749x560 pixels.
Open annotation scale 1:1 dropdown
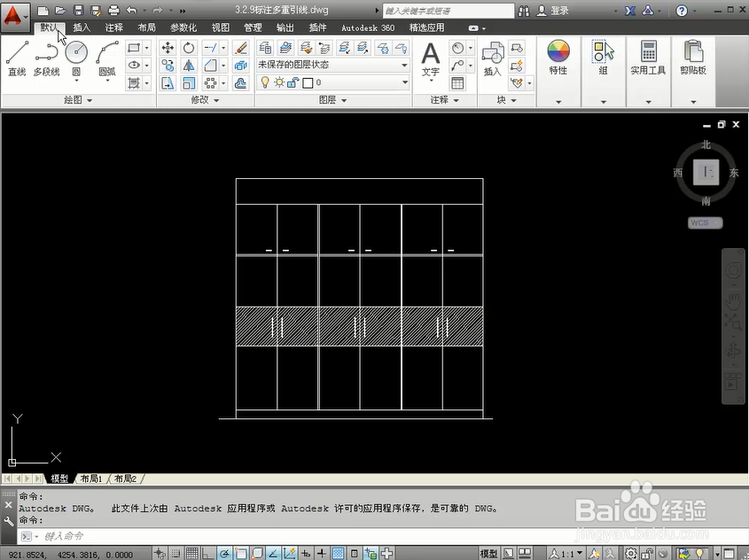567,553
